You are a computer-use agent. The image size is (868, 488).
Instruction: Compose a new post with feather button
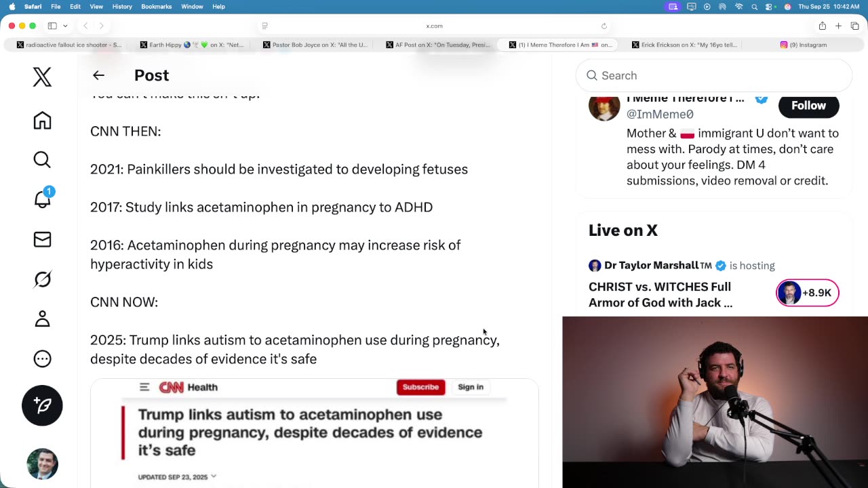[42, 405]
